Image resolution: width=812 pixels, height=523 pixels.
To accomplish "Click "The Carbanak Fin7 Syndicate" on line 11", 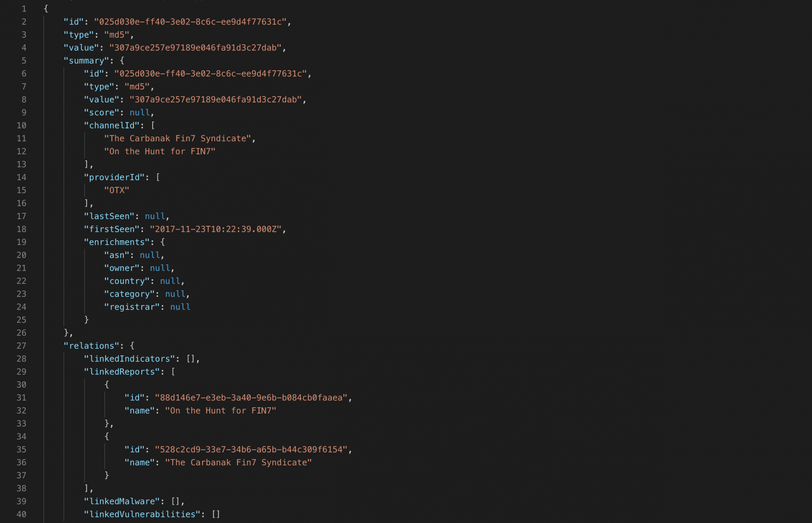I will click(177, 138).
